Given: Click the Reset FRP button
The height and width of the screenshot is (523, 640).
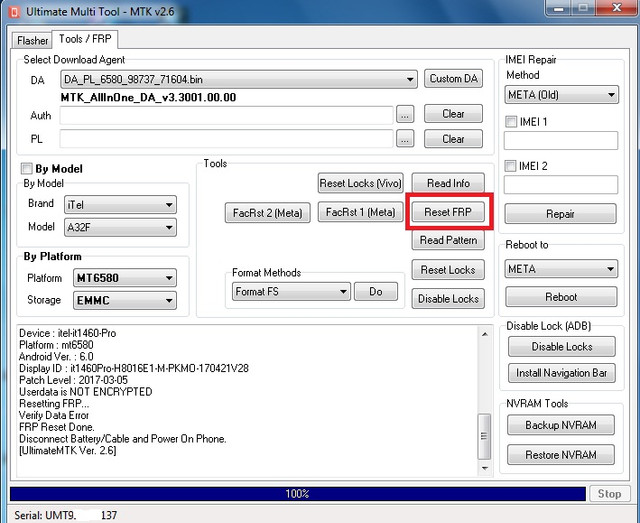Looking at the screenshot, I should [448, 212].
